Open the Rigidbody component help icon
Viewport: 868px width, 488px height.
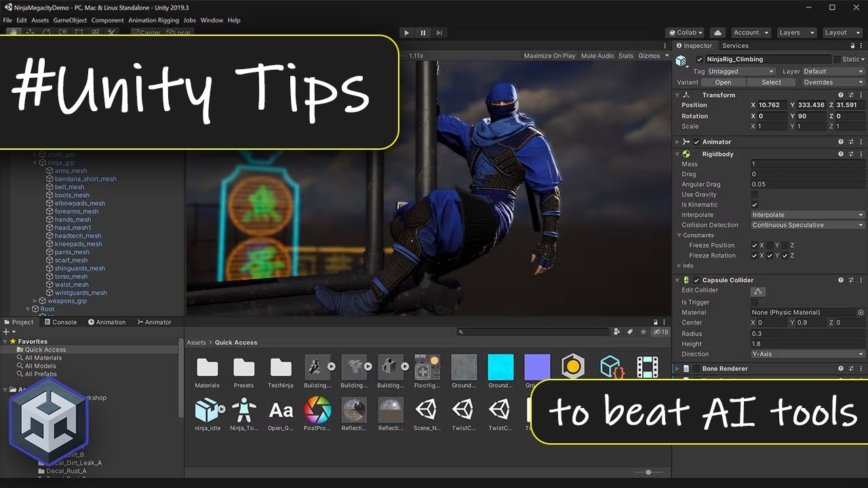point(841,154)
